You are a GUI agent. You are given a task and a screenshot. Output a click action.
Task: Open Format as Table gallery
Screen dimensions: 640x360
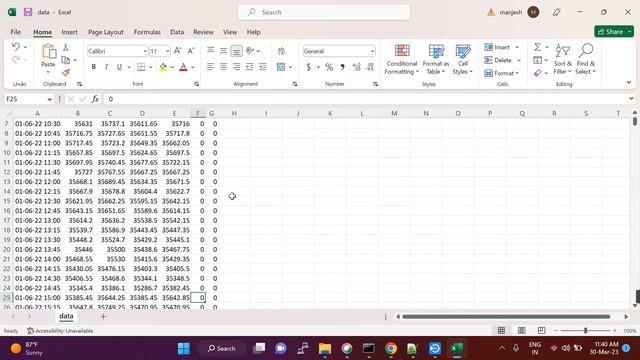tap(436, 60)
